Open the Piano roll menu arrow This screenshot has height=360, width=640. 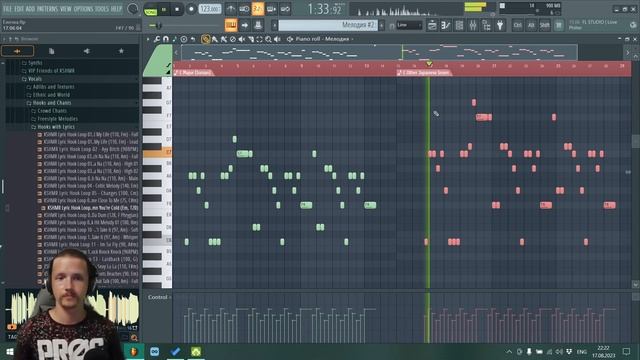tap(148, 39)
